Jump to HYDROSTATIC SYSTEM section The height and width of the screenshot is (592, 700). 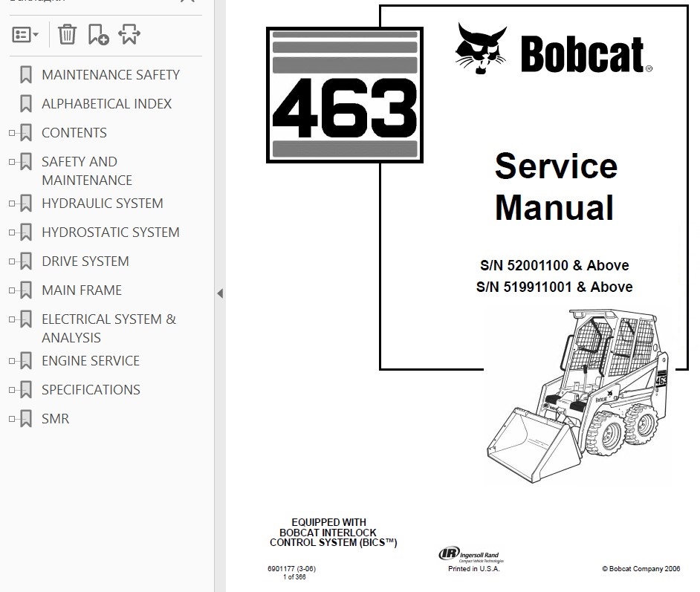point(110,232)
